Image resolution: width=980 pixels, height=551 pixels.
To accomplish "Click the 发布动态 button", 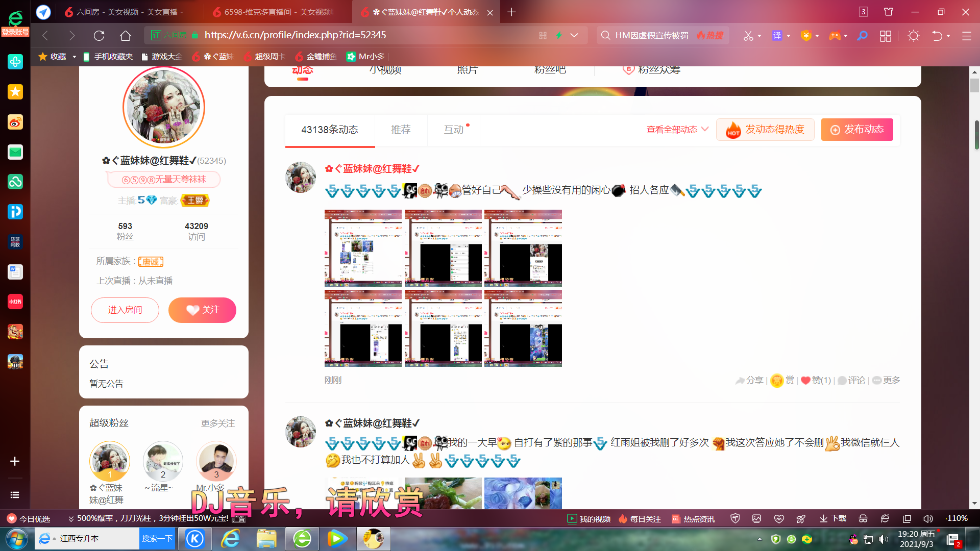I will point(857,130).
